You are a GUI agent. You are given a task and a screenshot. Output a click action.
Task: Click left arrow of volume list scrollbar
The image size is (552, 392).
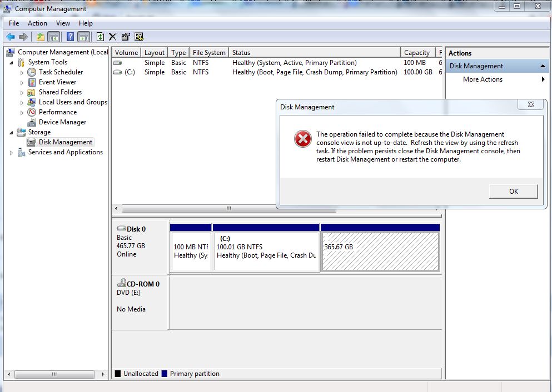click(117, 208)
